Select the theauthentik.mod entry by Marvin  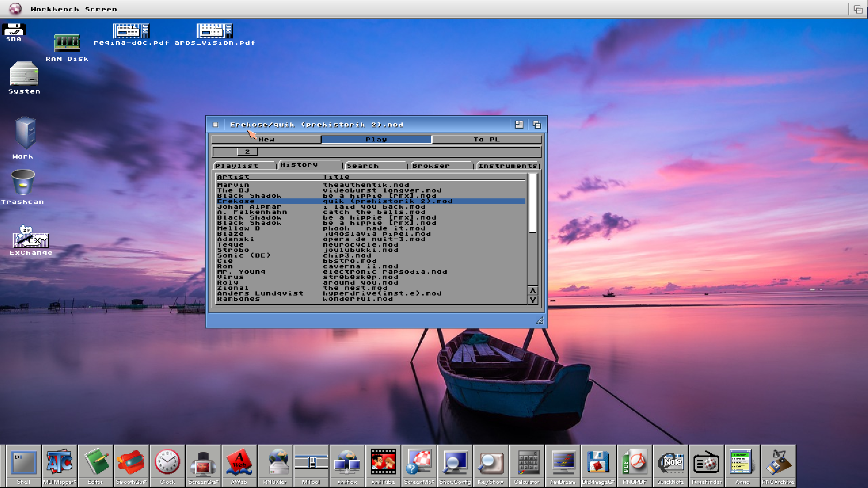click(316, 185)
